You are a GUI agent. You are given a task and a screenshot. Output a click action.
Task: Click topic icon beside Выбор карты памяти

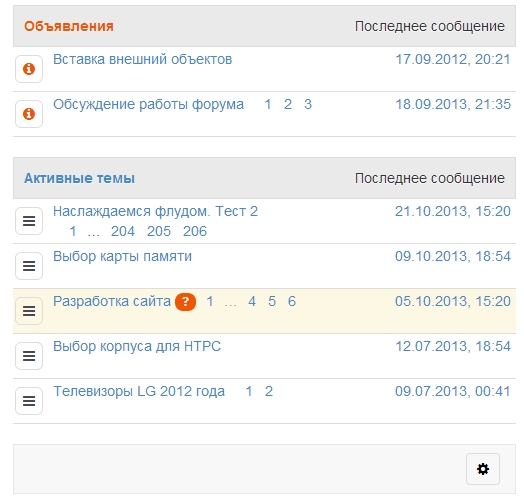click(x=29, y=266)
